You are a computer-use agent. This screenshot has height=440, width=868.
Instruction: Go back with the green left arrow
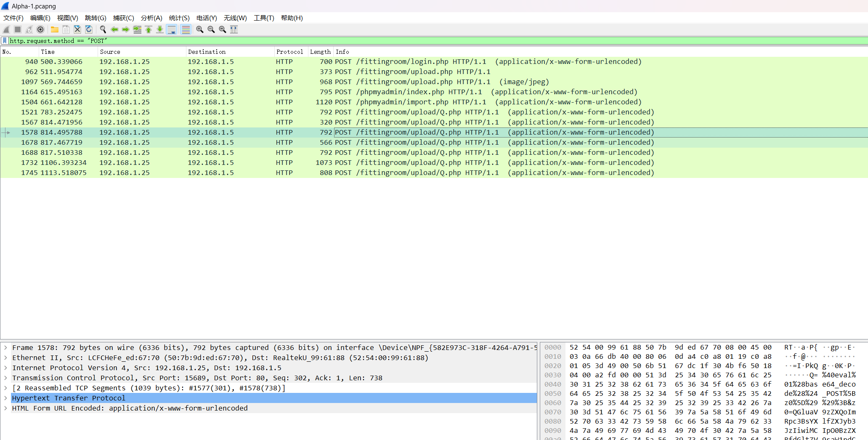114,29
